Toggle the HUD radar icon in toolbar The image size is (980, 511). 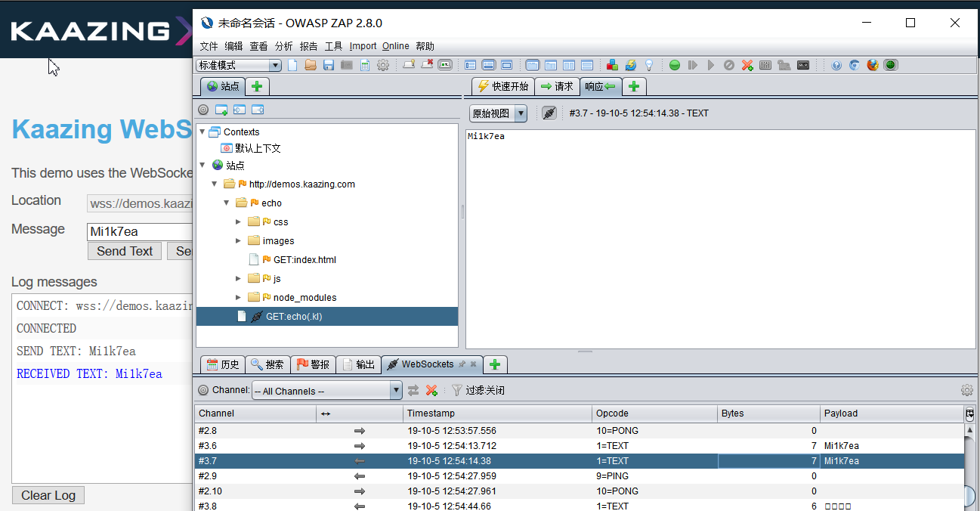(x=891, y=66)
